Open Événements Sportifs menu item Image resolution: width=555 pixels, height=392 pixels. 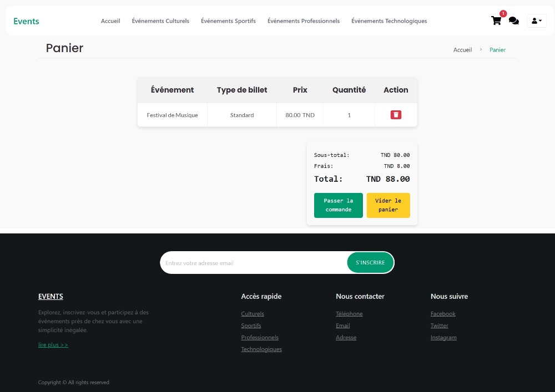(x=228, y=21)
